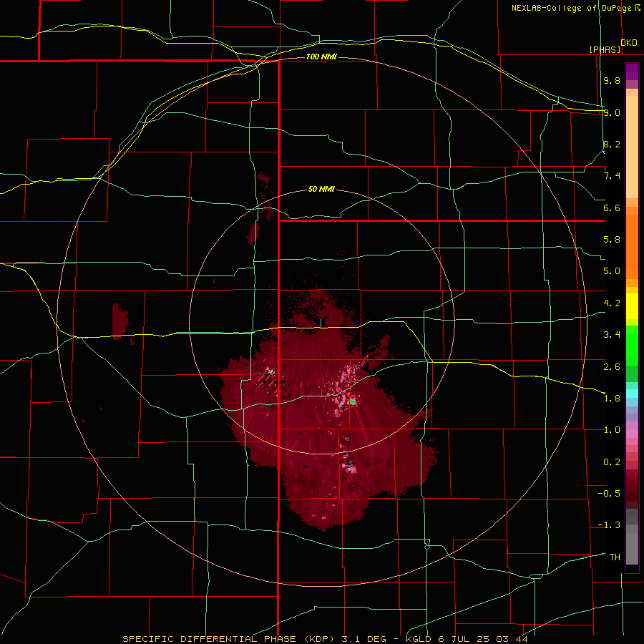Click the 6.6 scale value

[612, 208]
